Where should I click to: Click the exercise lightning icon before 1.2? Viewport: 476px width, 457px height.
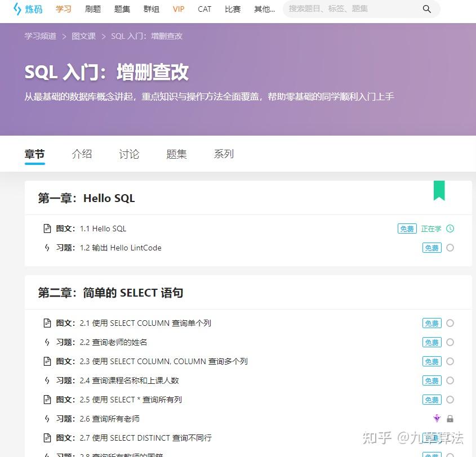(x=47, y=248)
